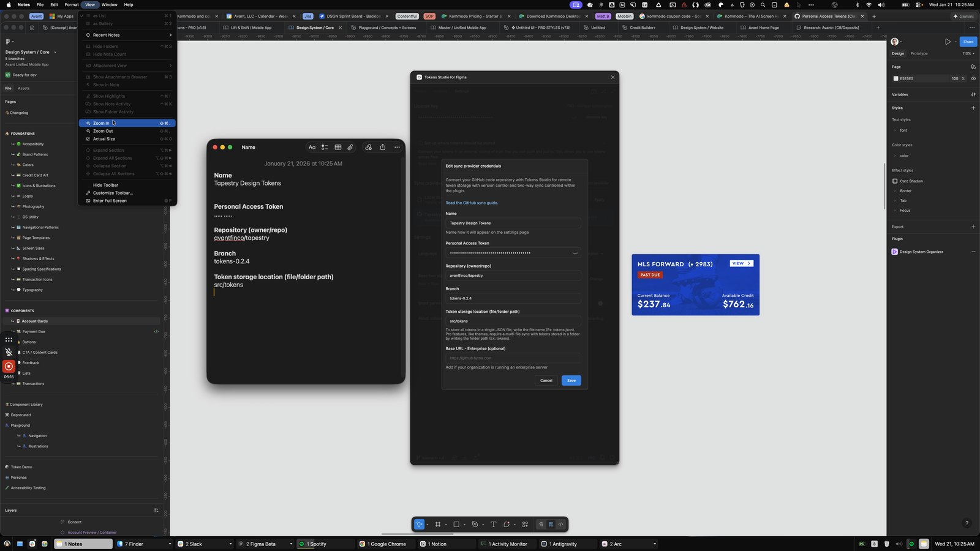Viewport: 980px width, 551px height.
Task: Close the Tokens Studio plugin window
Action: point(612,77)
